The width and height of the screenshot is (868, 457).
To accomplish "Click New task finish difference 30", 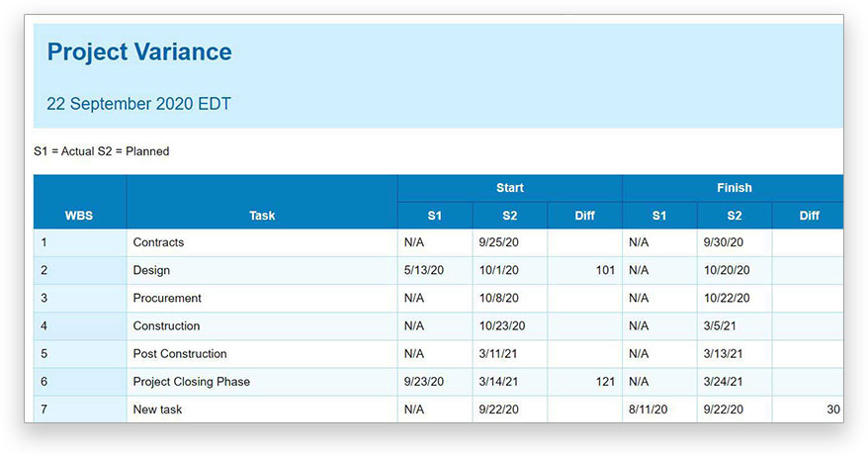I will point(833,410).
